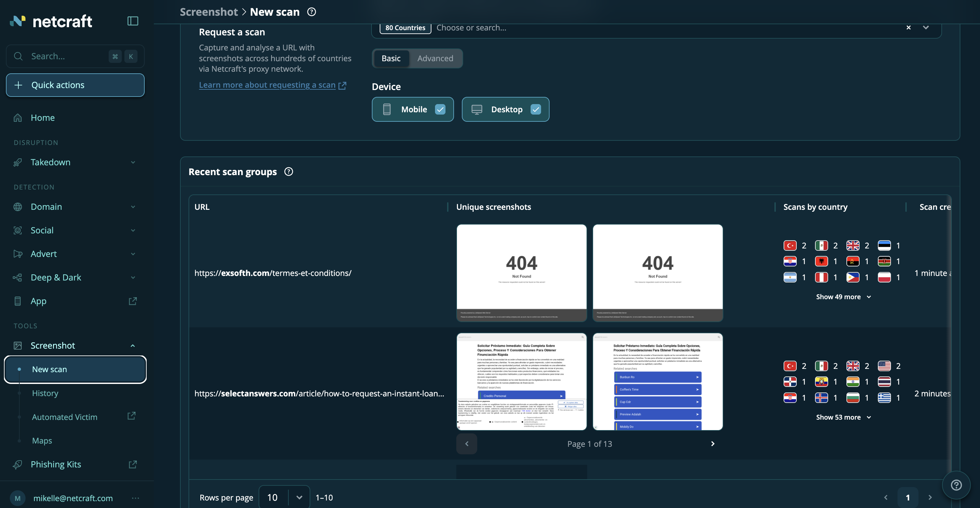Click the sidebar Search field
Image resolution: width=980 pixels, height=508 pixels.
(x=75, y=56)
